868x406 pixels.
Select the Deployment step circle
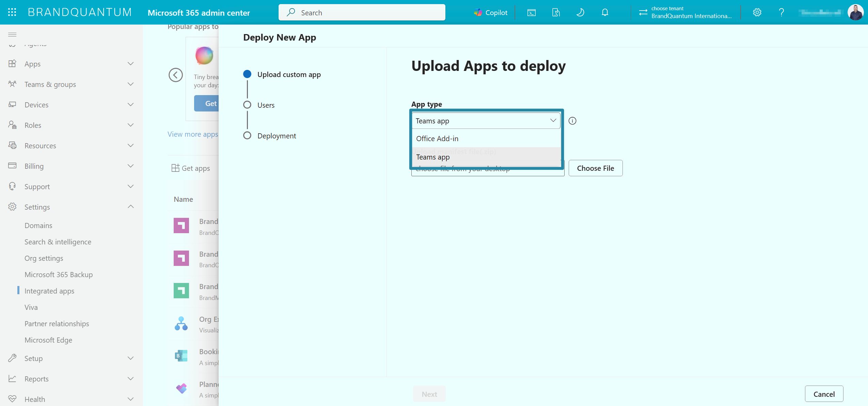(247, 135)
